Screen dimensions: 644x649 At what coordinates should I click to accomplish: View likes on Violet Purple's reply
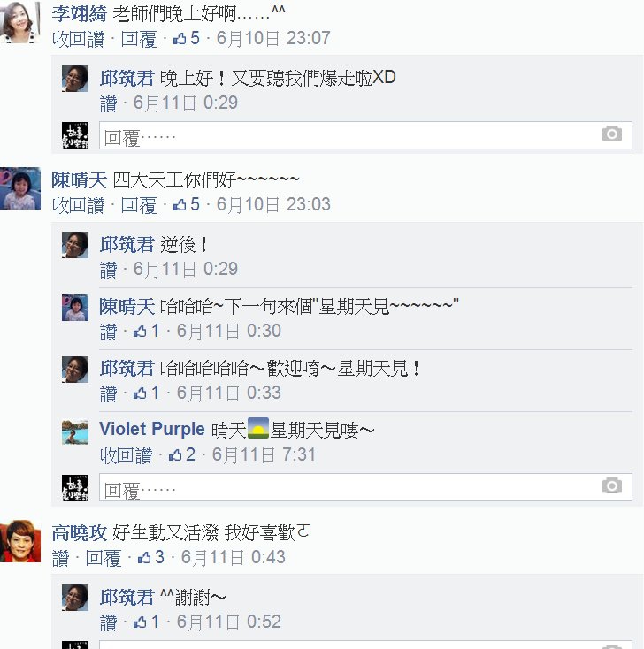(x=182, y=454)
